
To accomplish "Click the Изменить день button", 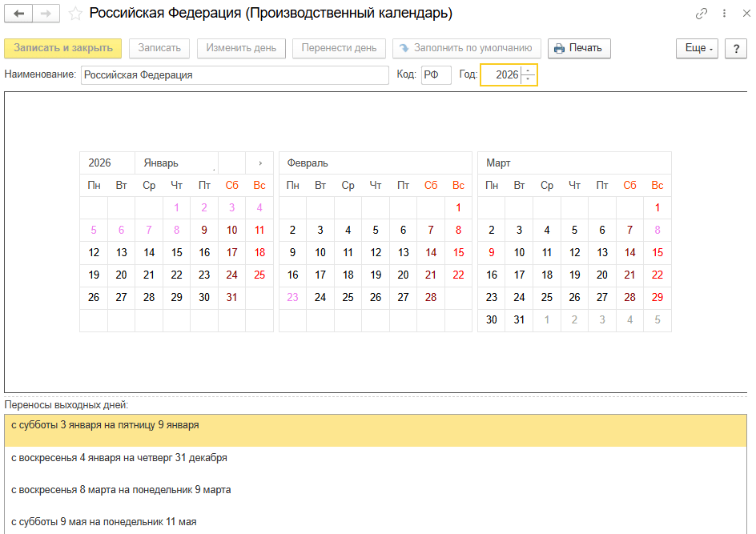I will (241, 48).
